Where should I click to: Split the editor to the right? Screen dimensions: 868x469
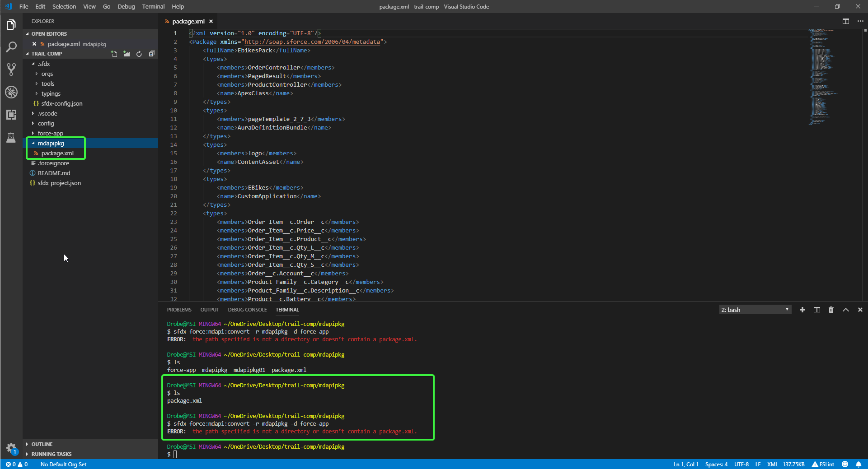845,21
